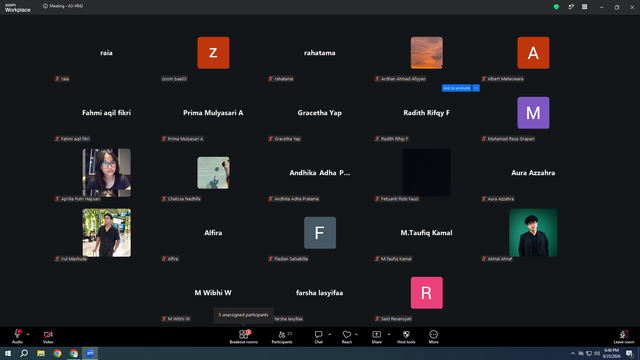This screenshot has height=360, width=640.
Task: Open the React heart menu
Action: click(347, 337)
